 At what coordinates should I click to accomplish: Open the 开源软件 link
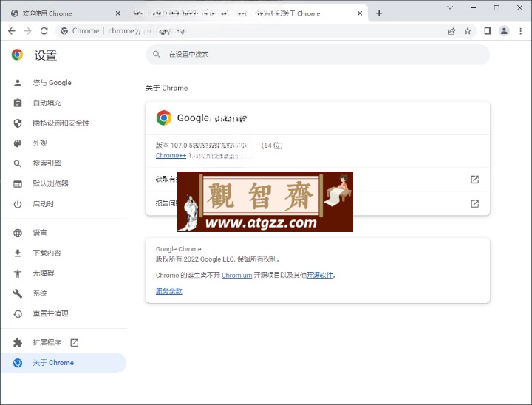coord(320,276)
